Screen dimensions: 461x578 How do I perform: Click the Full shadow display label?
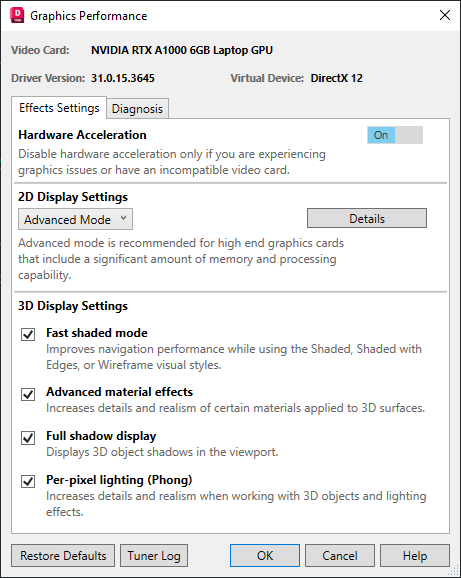[x=101, y=436]
